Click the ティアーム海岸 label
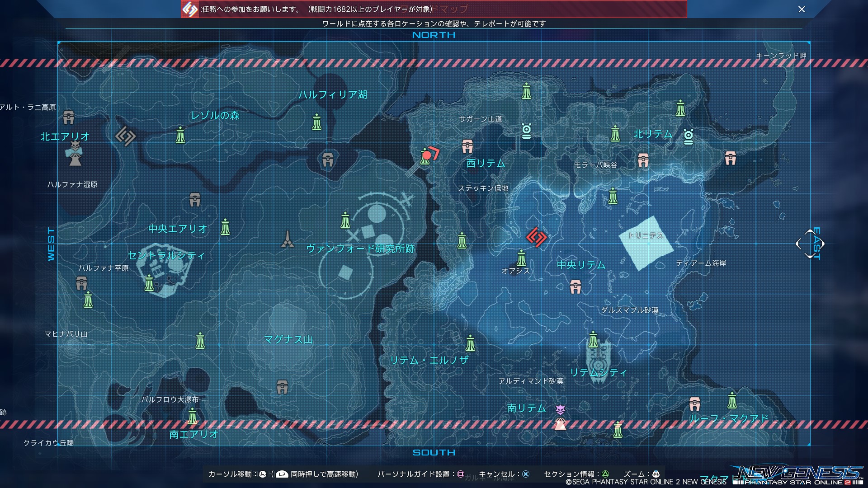Viewport: 868px width, 488px height. pyautogui.click(x=701, y=263)
